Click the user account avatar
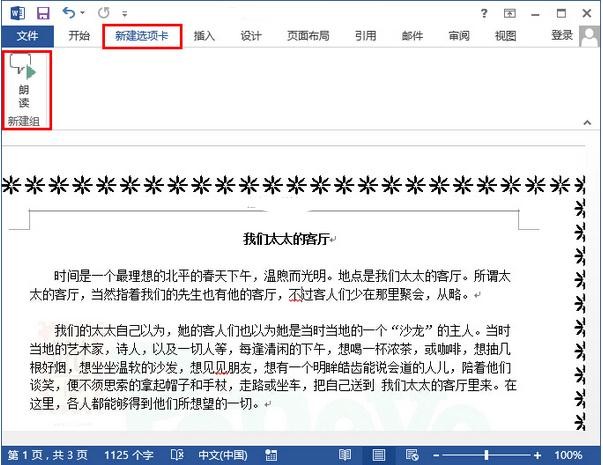The image size is (603, 465). 589,37
